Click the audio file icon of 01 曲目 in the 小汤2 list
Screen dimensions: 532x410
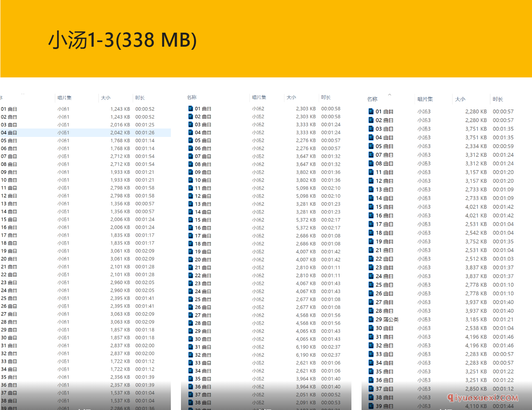pyautogui.click(x=191, y=109)
